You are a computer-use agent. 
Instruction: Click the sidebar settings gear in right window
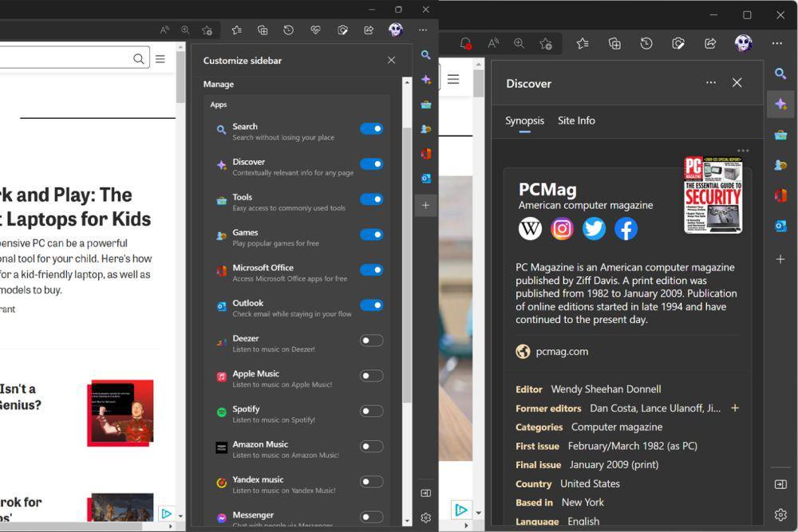pos(780,514)
